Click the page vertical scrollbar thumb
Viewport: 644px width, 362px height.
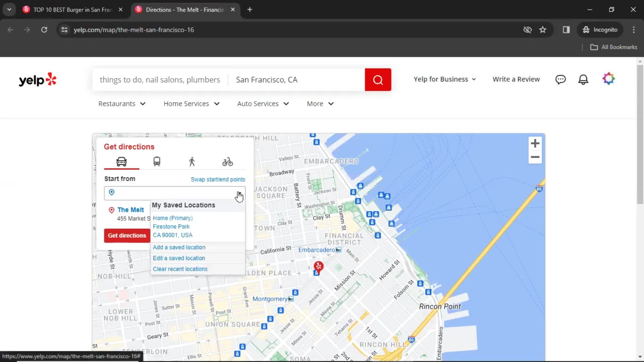point(640,134)
